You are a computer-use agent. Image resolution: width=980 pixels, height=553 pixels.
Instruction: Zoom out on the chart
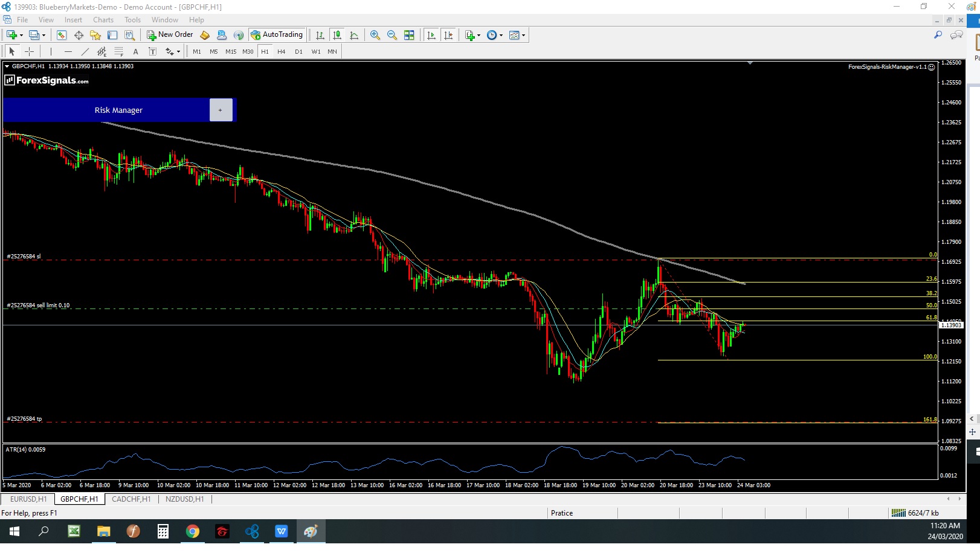(392, 35)
